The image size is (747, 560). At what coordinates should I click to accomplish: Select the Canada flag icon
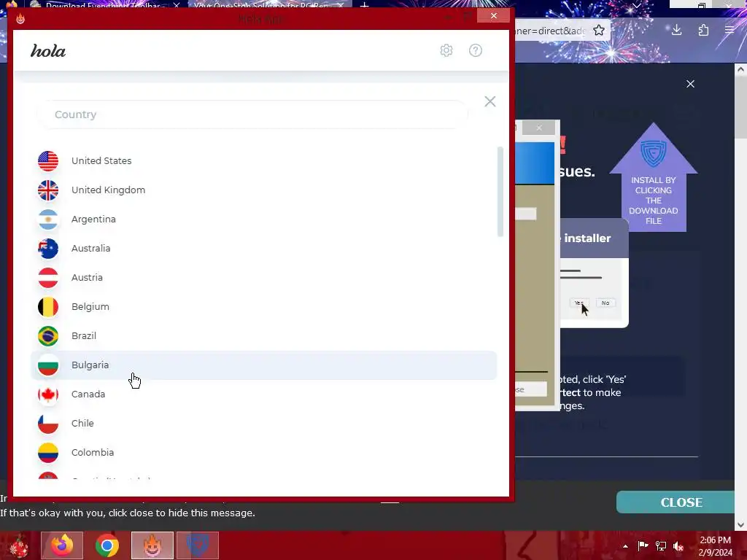(48, 394)
